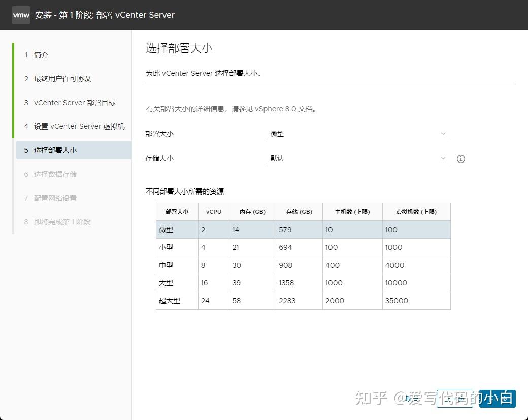Click VM limit 10000 in 大型 row
Viewport: 528px width, 420px height.
click(396, 283)
